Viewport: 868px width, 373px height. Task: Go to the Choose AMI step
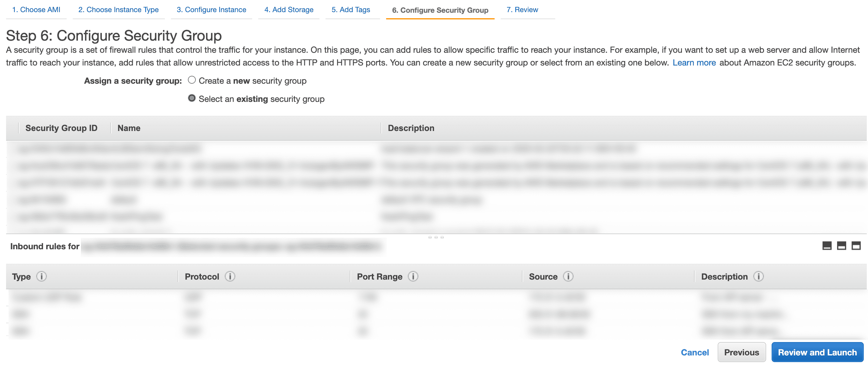click(x=36, y=9)
